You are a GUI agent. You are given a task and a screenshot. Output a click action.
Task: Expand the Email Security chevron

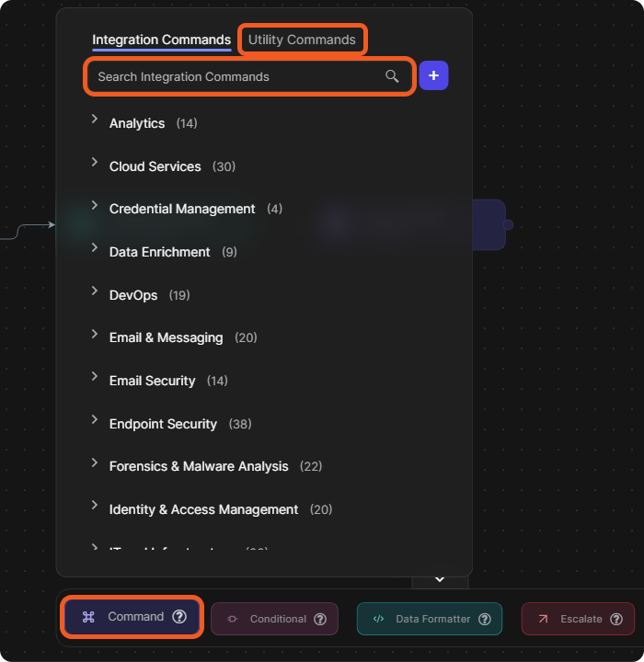tap(95, 377)
